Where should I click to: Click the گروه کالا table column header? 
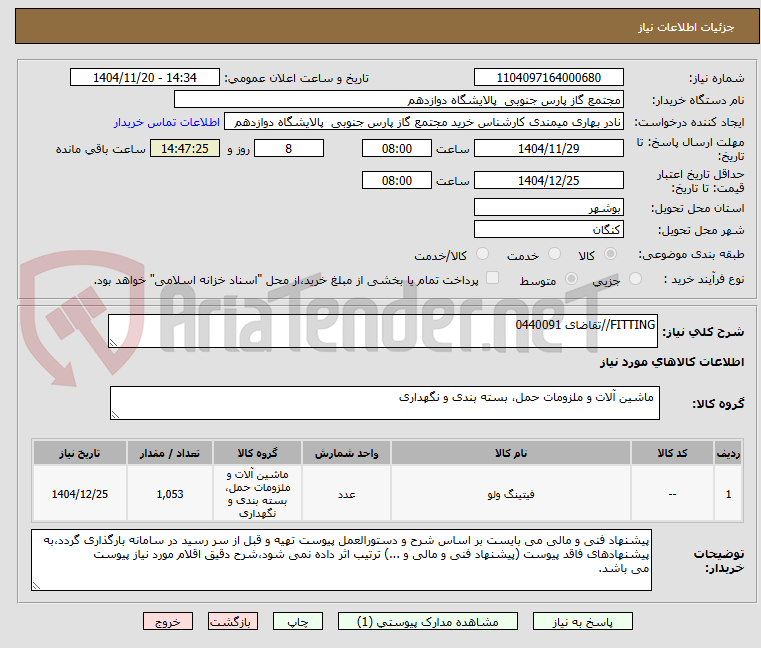click(x=257, y=453)
